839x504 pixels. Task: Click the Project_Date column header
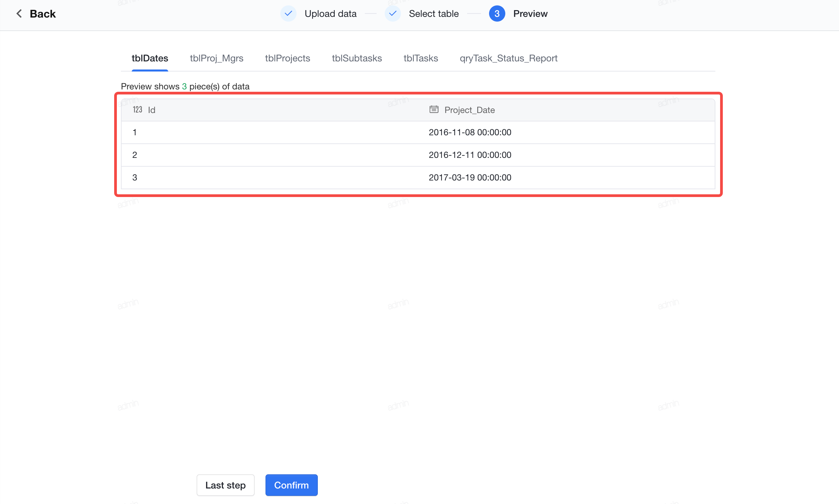click(566, 110)
